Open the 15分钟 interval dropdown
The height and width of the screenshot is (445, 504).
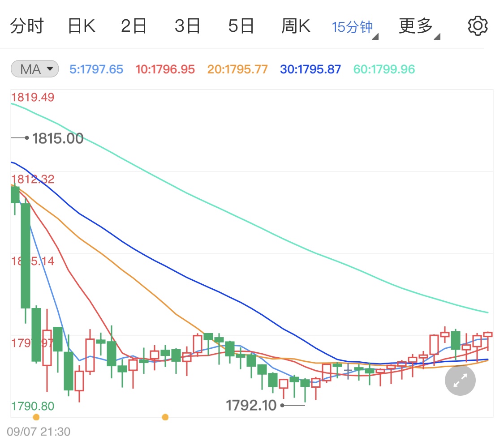click(x=355, y=28)
